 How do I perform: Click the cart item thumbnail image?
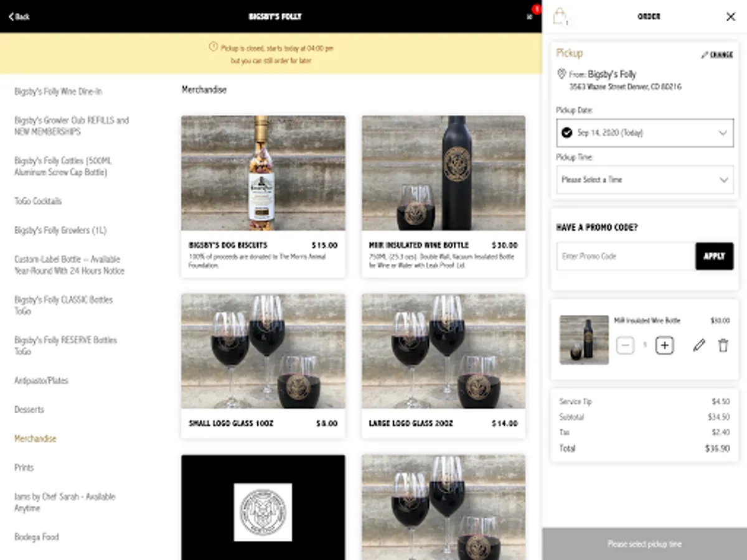click(584, 339)
